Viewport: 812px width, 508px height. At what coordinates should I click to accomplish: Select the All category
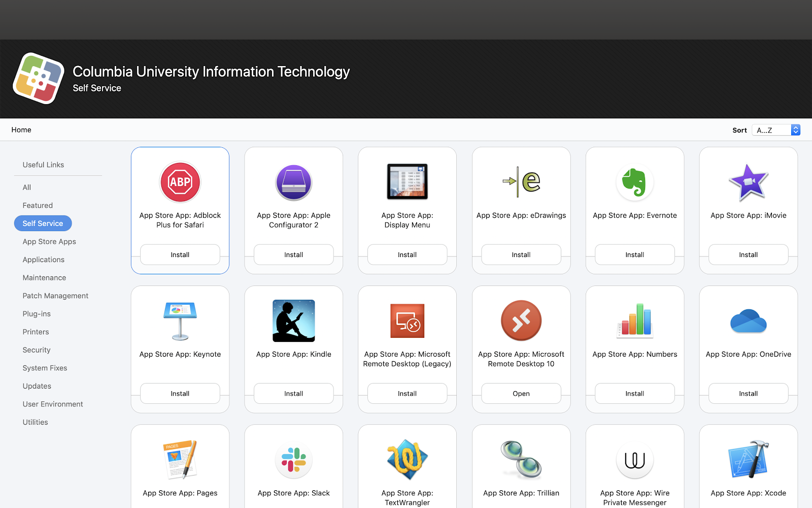27,187
